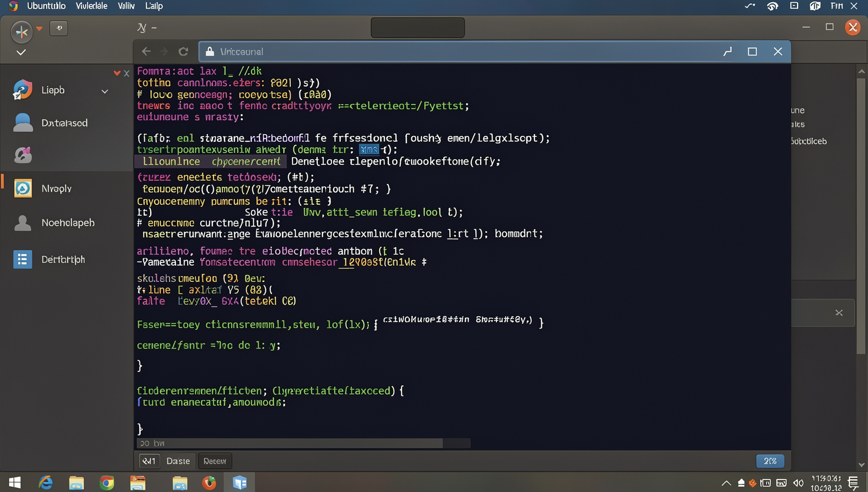Viewport: 868px width, 492px height.
Task: Open Dxtarasod in the sidebar
Action: 64,123
